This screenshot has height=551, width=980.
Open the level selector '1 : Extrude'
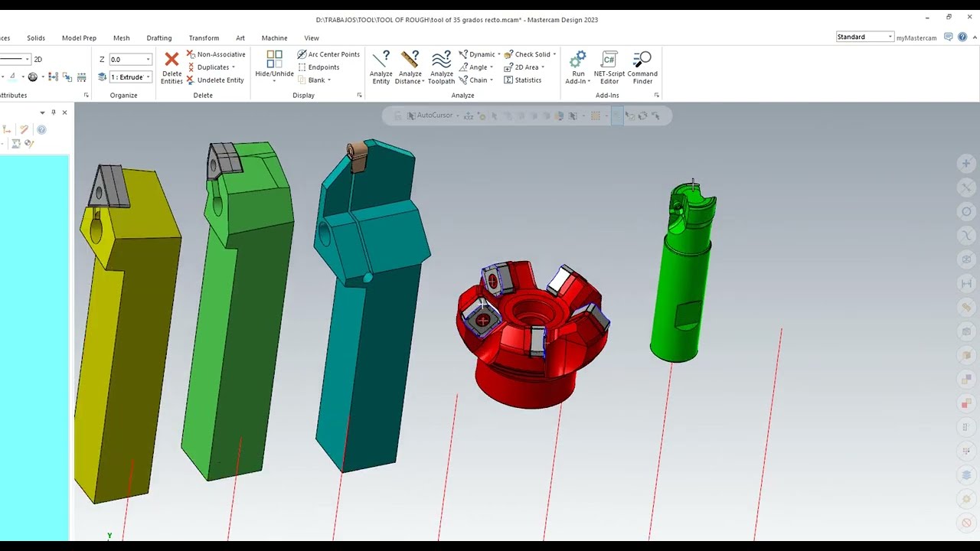(130, 77)
